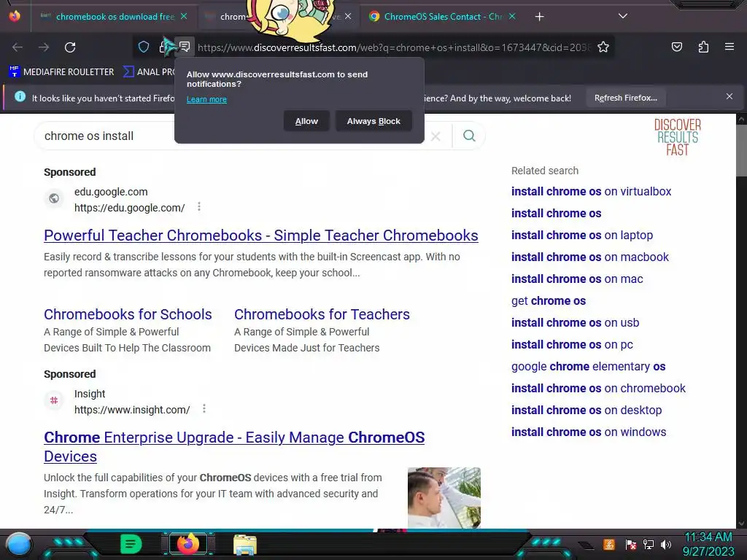
Task: Click the Refresh Firefox button
Action: click(x=625, y=98)
